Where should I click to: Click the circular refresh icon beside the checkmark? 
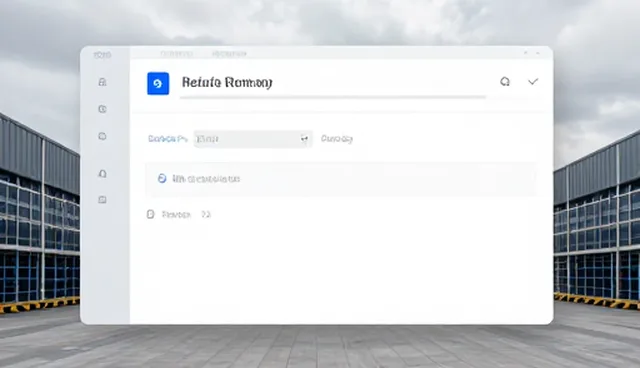point(505,82)
